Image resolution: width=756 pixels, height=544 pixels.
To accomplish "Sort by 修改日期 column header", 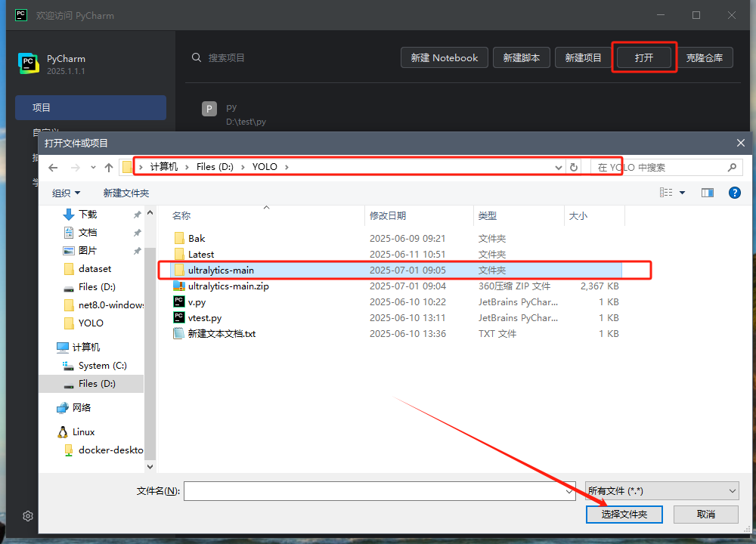I will (388, 216).
